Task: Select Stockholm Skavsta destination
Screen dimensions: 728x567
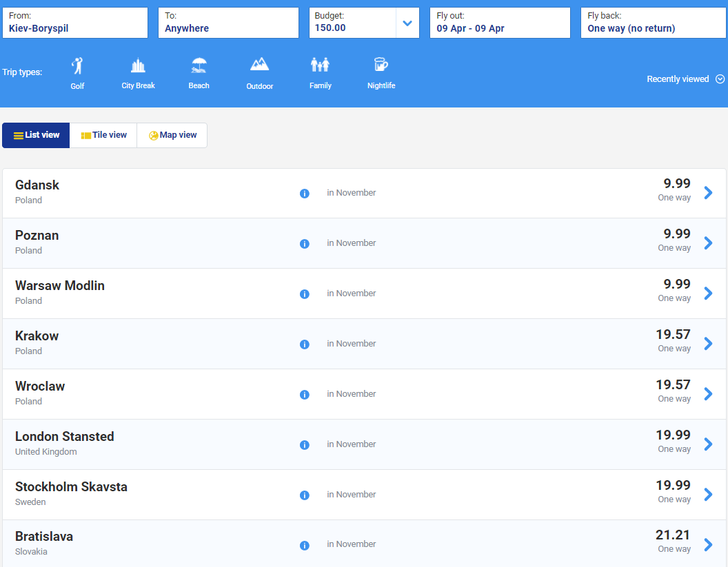Action: [x=72, y=487]
